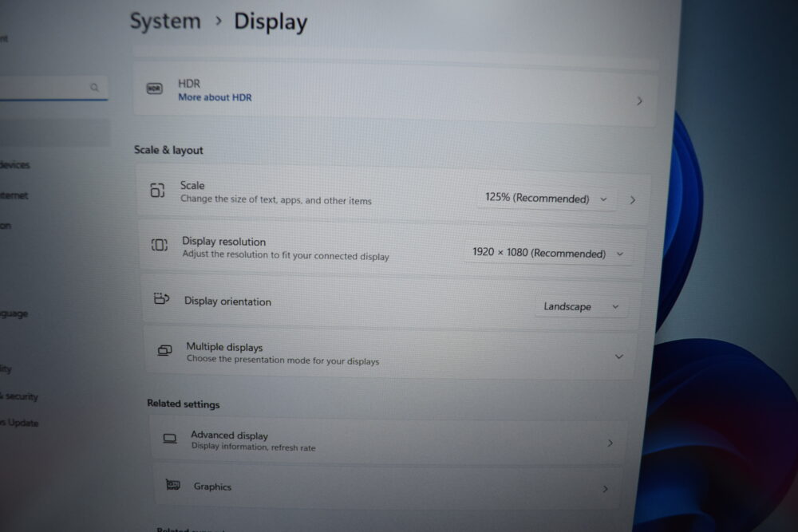Click the HDR row title
Image resolution: width=798 pixels, height=532 pixels.
[189, 84]
